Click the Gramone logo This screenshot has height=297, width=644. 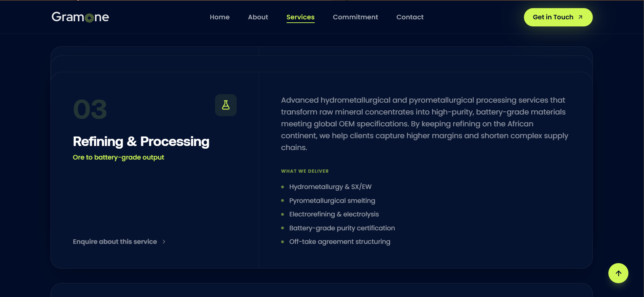80,17
